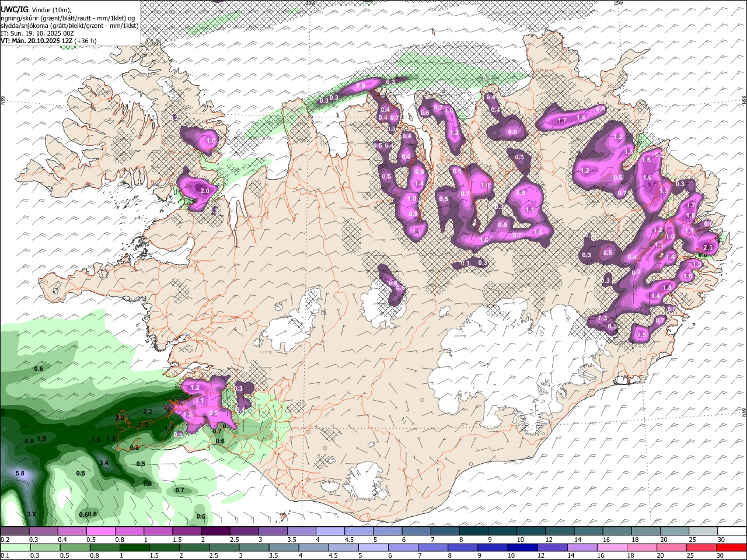
Task: Pick the bright red swatch ending the rain legend
Action: click(731, 547)
